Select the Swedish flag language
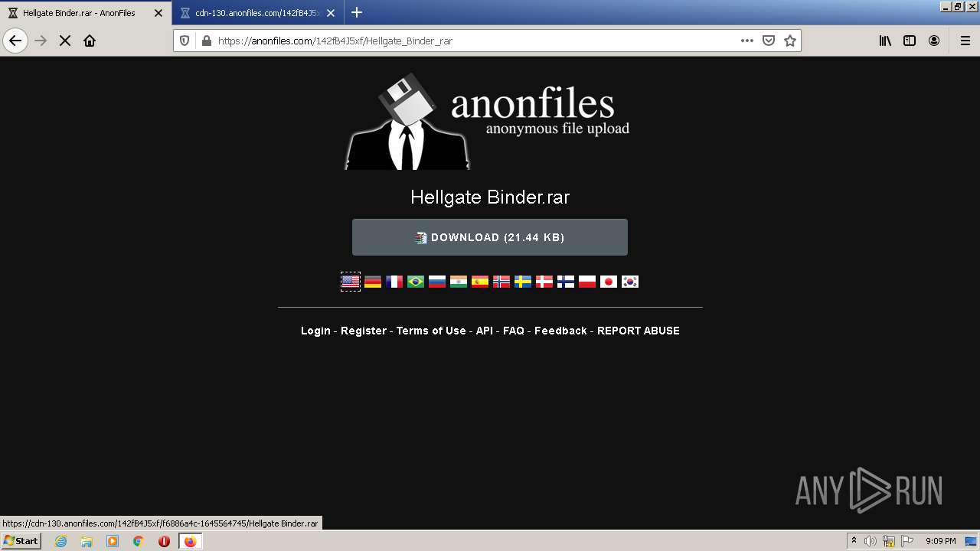980x551 pixels. (523, 282)
